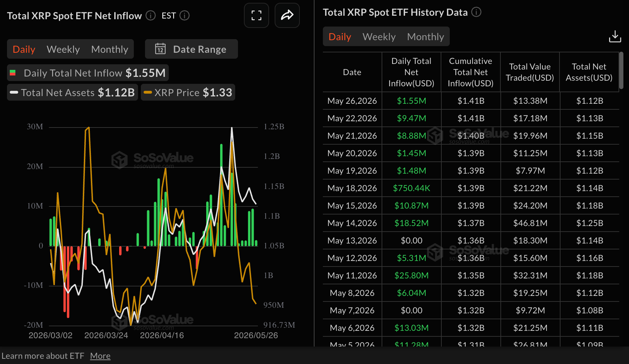
Task: Click the $25.80M inflow value
Action: coord(412,275)
